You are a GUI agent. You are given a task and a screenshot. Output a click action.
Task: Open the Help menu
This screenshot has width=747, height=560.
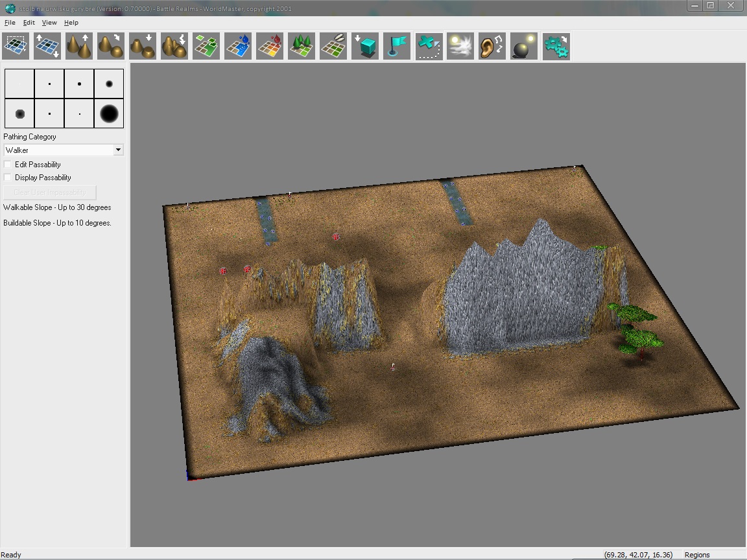71,23
